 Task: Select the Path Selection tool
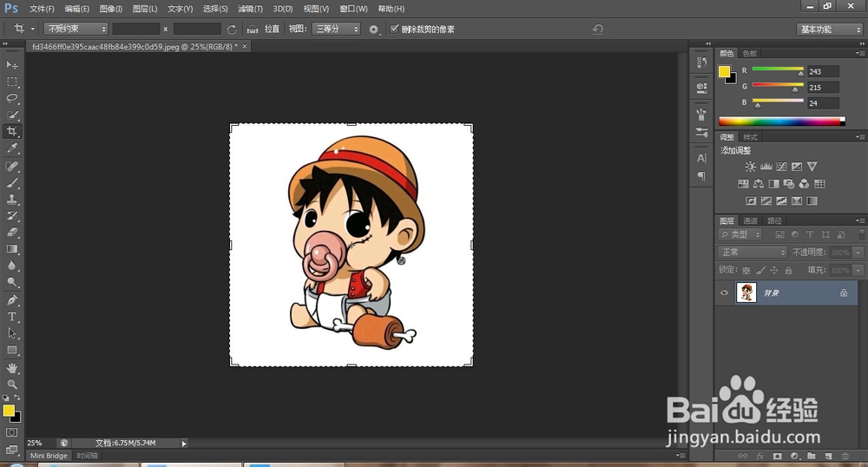click(x=11, y=333)
